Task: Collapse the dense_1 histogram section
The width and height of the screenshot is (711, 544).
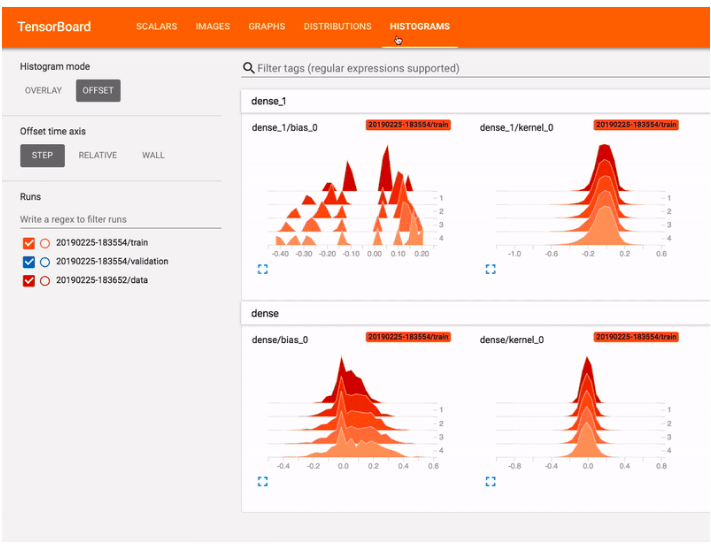Action: tap(267, 101)
